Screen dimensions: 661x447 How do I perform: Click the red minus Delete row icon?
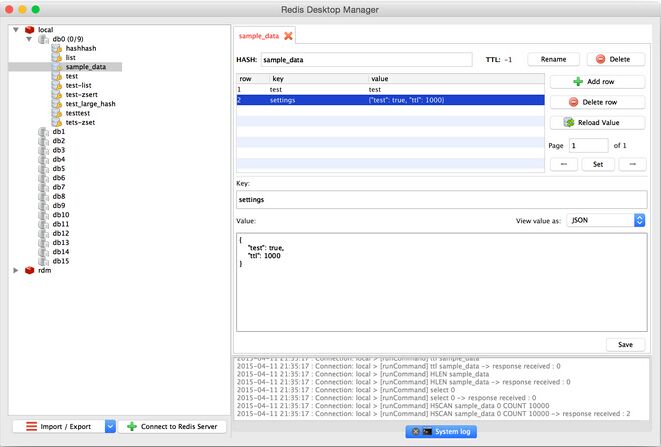tap(573, 102)
